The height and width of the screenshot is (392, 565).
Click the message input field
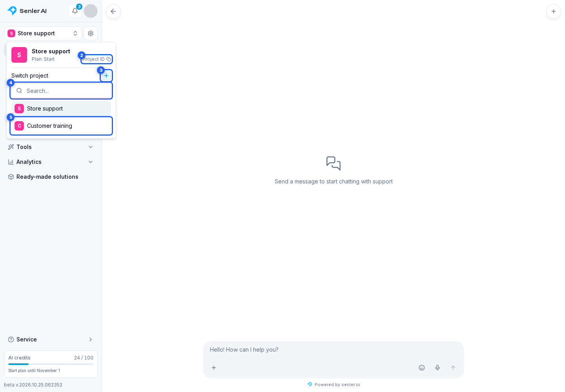[334, 350]
